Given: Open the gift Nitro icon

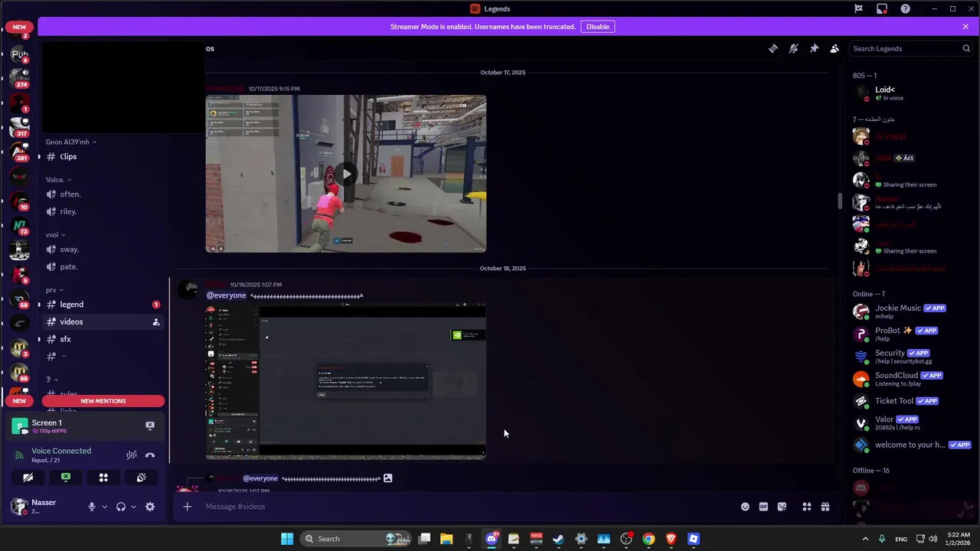Looking at the screenshot, I should (x=825, y=507).
